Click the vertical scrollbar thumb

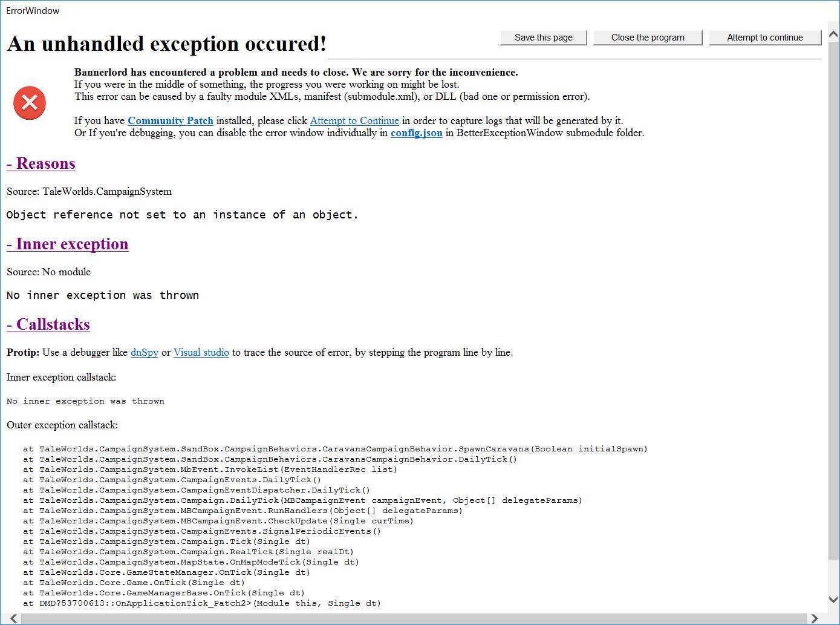click(834, 299)
